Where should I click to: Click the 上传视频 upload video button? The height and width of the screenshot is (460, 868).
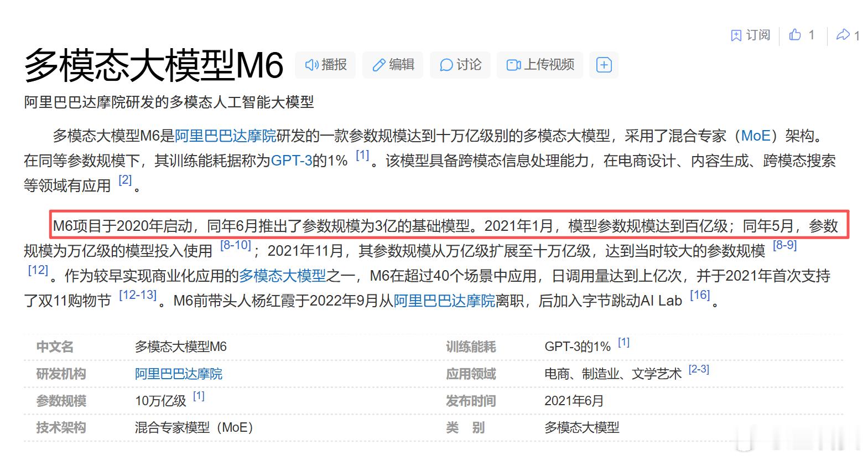tap(540, 65)
